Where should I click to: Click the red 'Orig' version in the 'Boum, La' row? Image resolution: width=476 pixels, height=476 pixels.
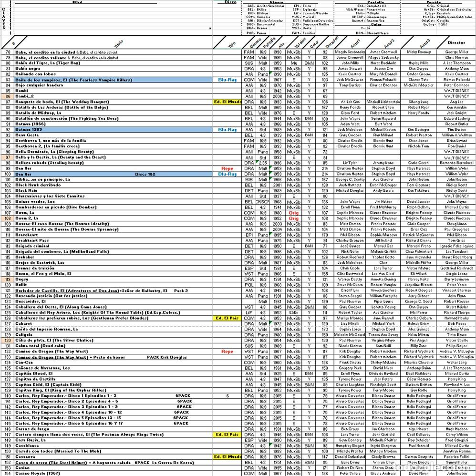(x=293, y=213)
